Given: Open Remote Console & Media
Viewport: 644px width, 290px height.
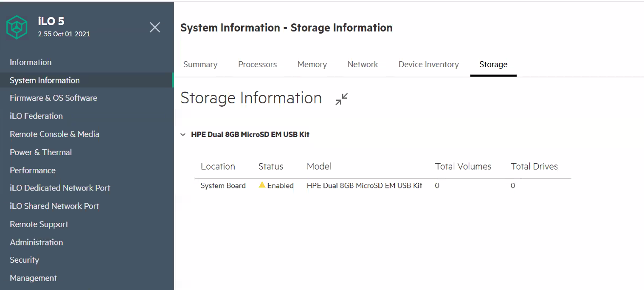Looking at the screenshot, I should 54,134.
